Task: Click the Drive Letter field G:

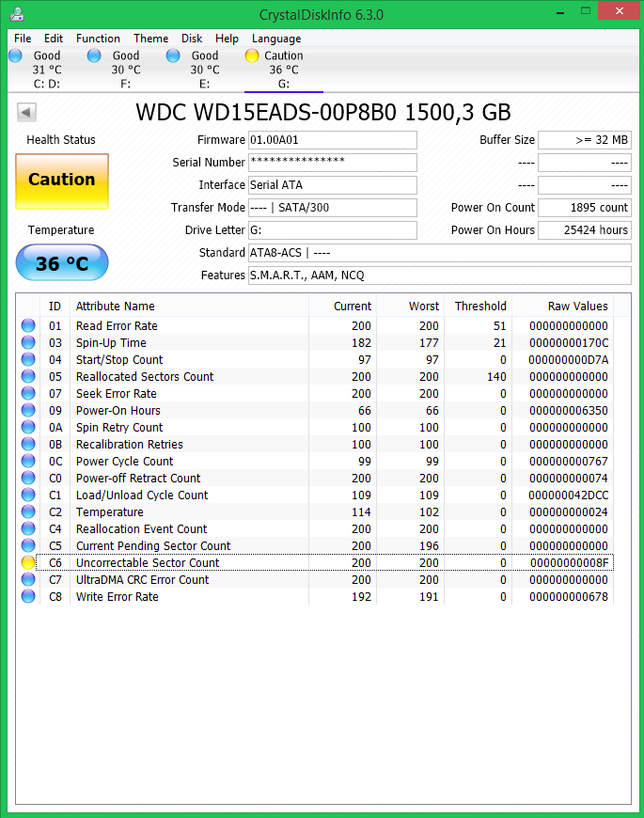Action: point(333,230)
